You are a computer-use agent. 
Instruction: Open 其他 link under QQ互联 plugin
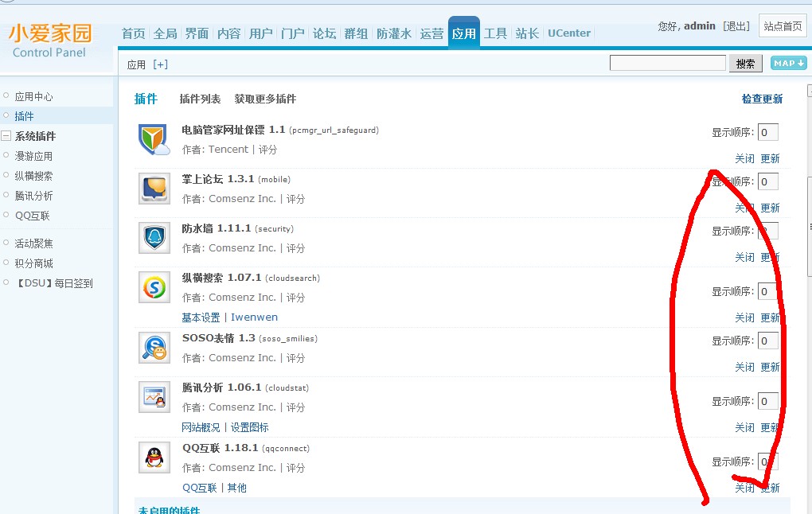tap(236, 488)
